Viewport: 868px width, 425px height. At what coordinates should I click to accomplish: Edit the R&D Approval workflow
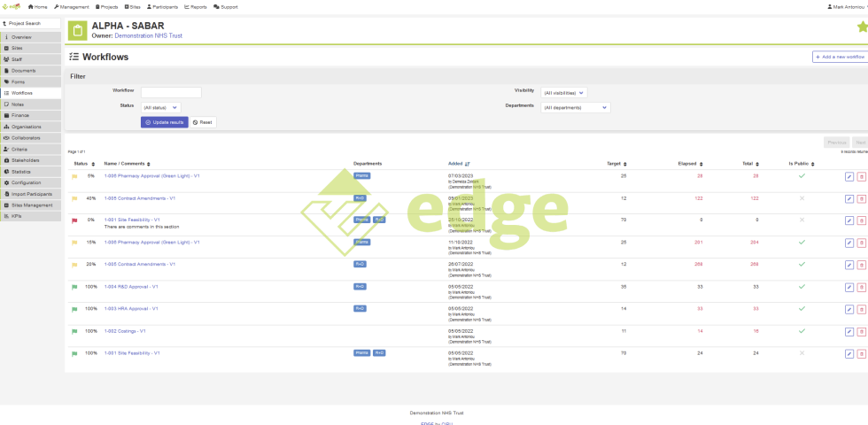click(849, 287)
